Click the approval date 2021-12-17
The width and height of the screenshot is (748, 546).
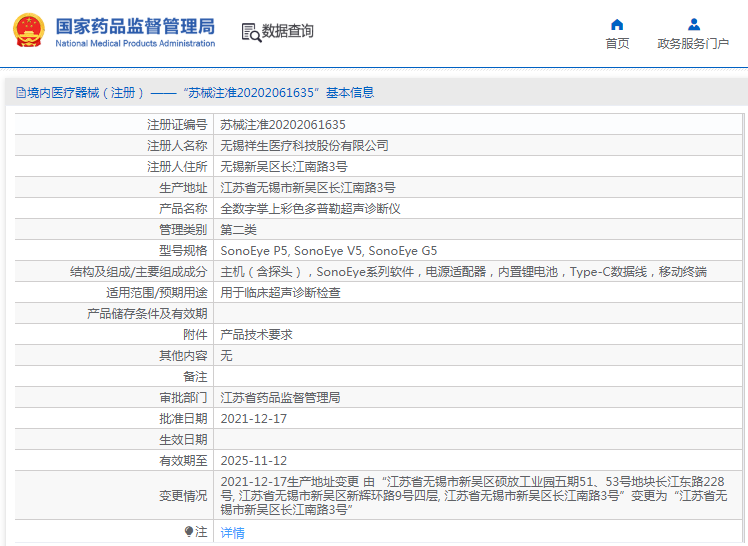[254, 419]
